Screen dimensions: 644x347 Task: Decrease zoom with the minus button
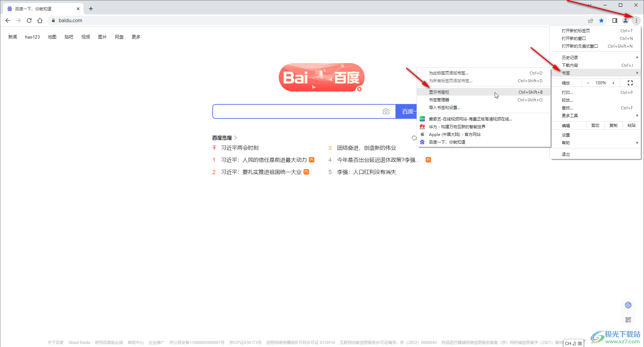click(588, 83)
